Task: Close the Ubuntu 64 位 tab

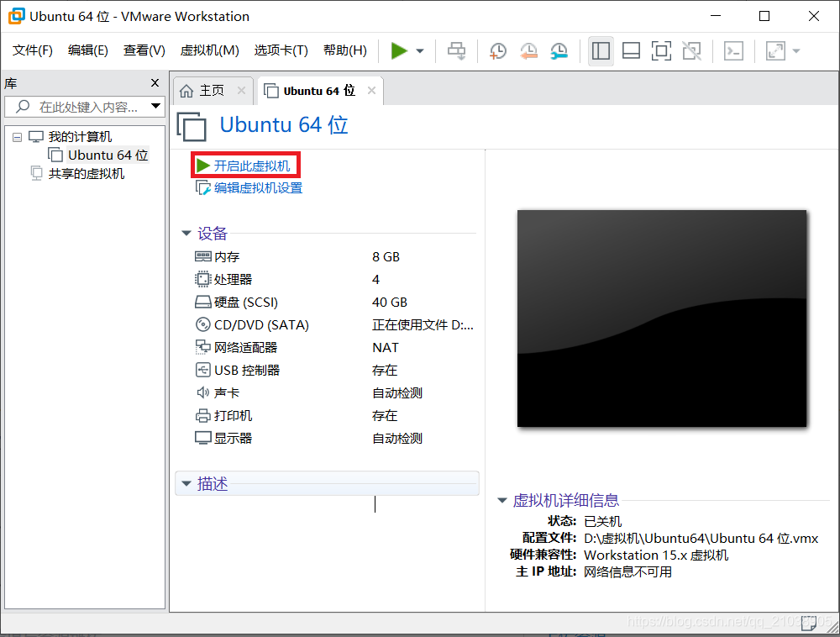Action: click(x=371, y=91)
